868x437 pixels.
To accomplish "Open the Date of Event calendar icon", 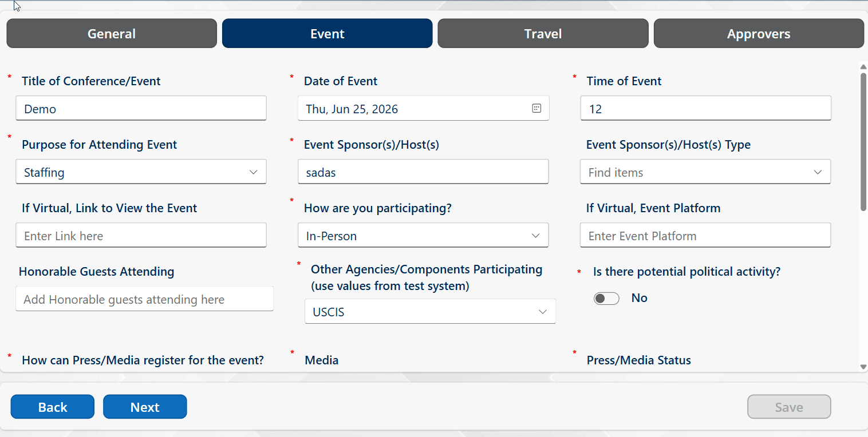I will pos(536,108).
